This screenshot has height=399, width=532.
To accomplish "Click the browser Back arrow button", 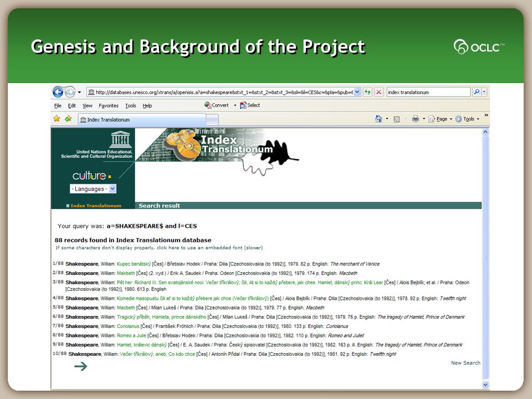I will (58, 92).
